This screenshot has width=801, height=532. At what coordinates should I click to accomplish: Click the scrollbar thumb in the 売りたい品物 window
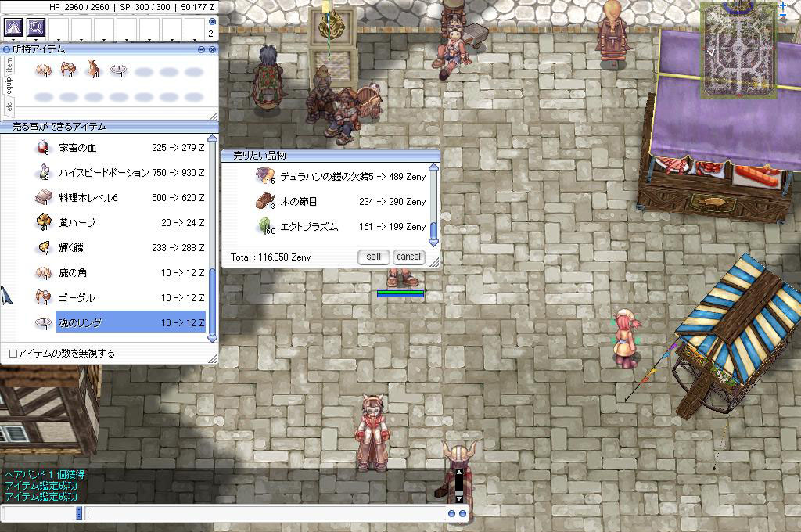point(433,230)
